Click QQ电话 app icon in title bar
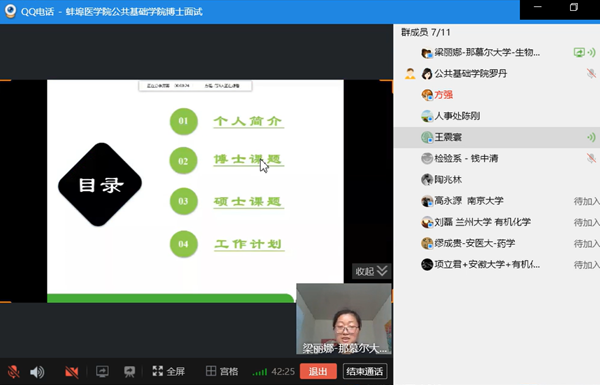This screenshot has width=600, height=385. [10, 11]
